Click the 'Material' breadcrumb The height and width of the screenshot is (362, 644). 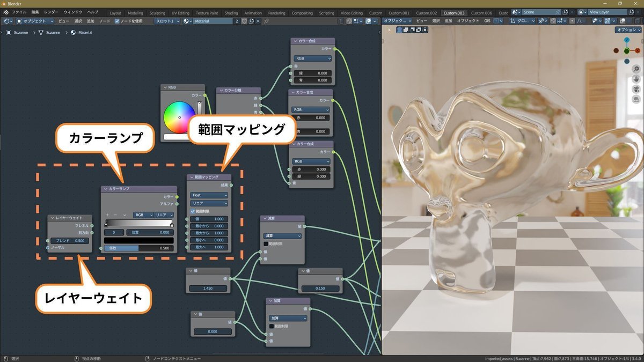(x=85, y=32)
